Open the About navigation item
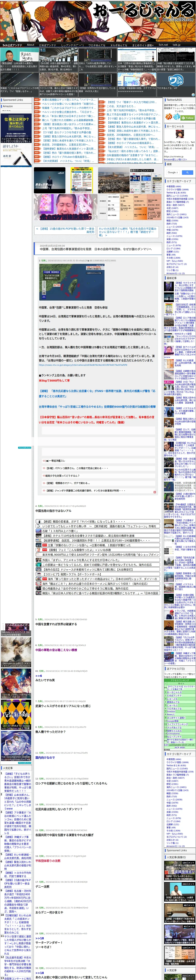 (30, 45)
